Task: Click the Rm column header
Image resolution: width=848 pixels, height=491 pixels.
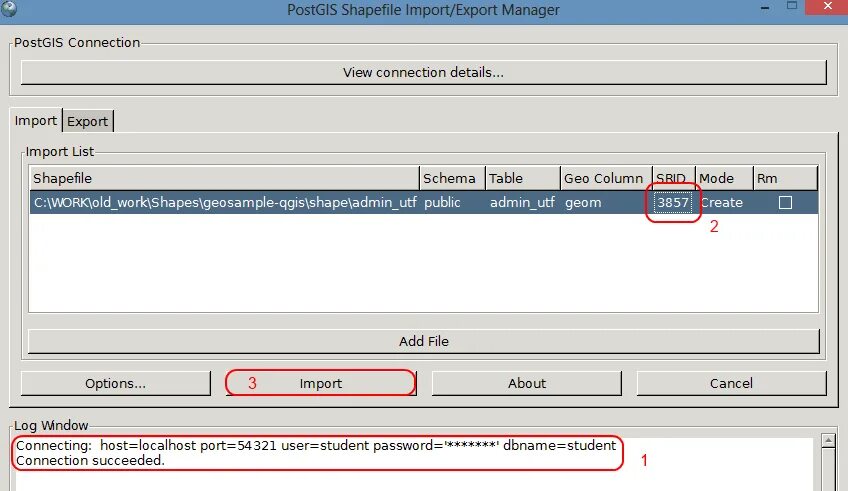Action: [x=785, y=178]
